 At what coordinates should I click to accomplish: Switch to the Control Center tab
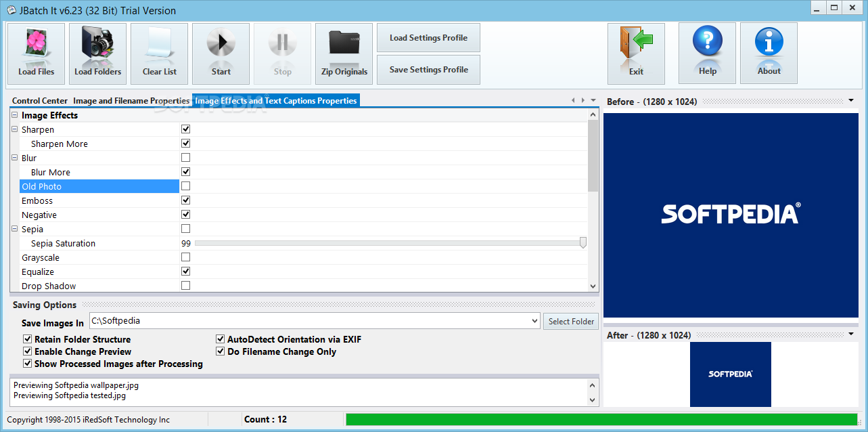tap(40, 100)
